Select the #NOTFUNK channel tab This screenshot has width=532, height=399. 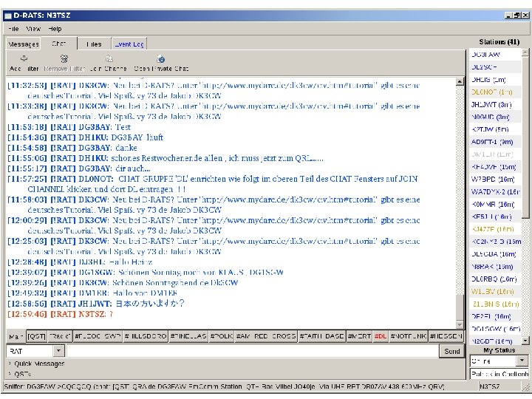pyautogui.click(x=408, y=337)
